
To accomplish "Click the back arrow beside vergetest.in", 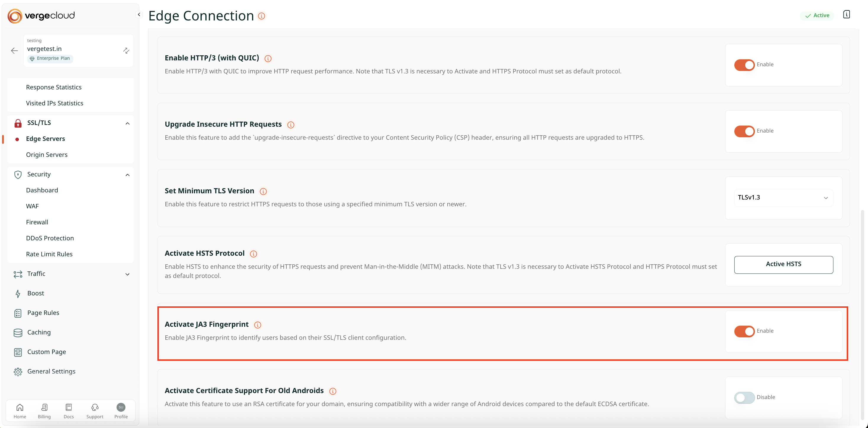I will coord(14,51).
